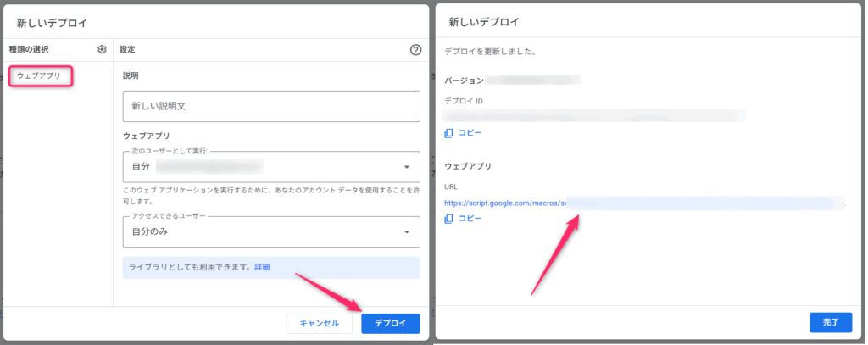
Task: Focus the 新しい説明文 description field
Action: 271,106
